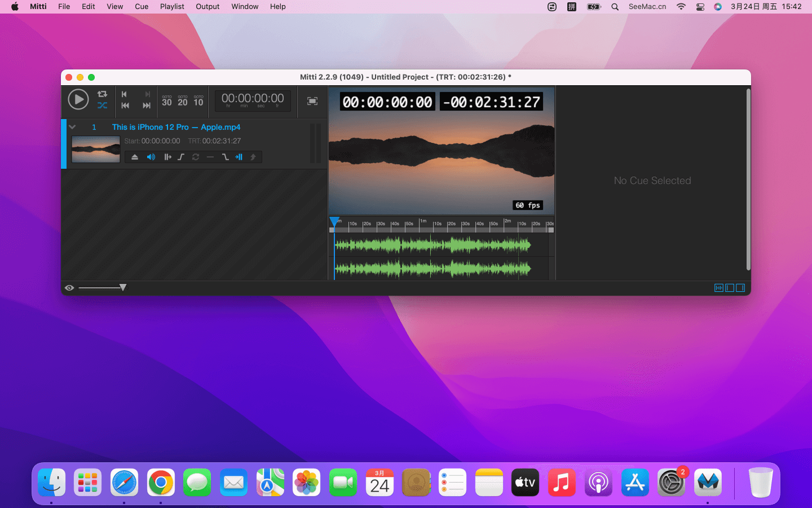Open the Cue menu

pos(142,7)
